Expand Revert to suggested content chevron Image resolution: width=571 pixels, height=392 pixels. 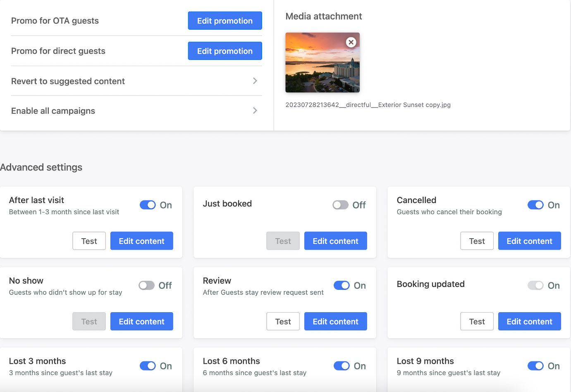tap(255, 81)
